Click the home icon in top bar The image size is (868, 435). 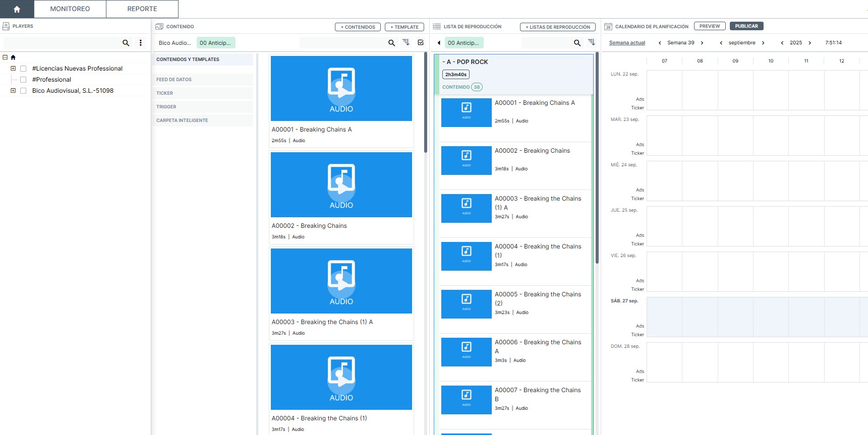tap(17, 9)
